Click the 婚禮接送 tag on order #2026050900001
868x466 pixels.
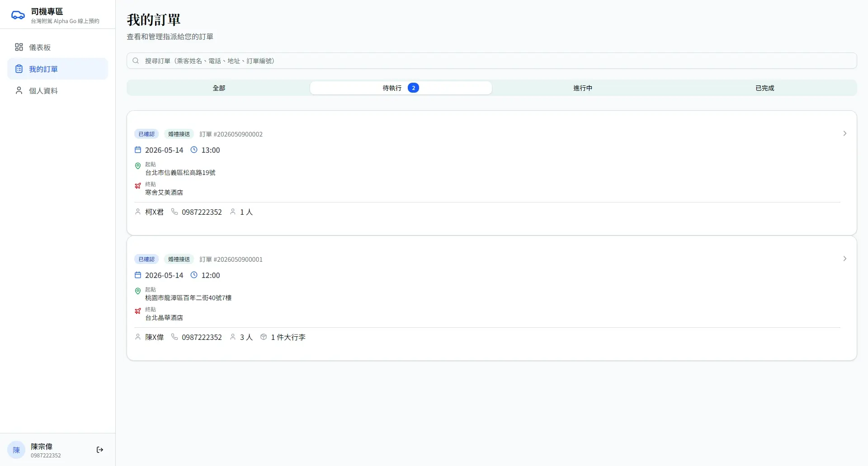coord(179,259)
